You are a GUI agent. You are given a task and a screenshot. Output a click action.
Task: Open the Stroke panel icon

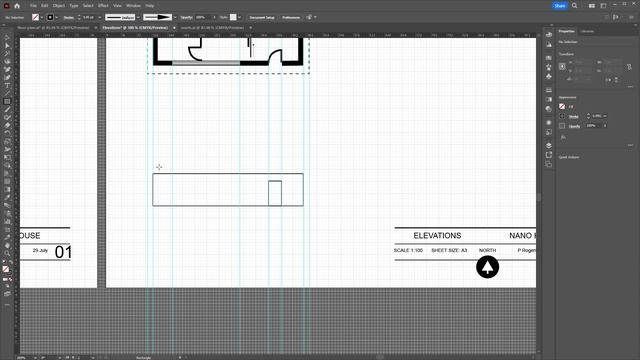(549, 90)
